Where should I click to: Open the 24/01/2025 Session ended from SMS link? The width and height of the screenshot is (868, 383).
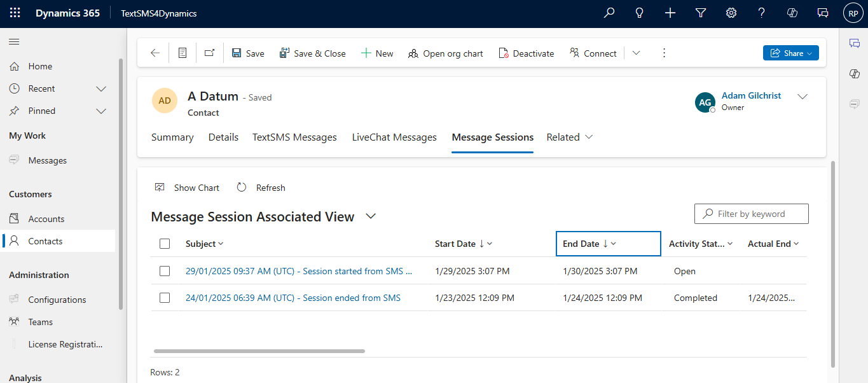tap(293, 298)
